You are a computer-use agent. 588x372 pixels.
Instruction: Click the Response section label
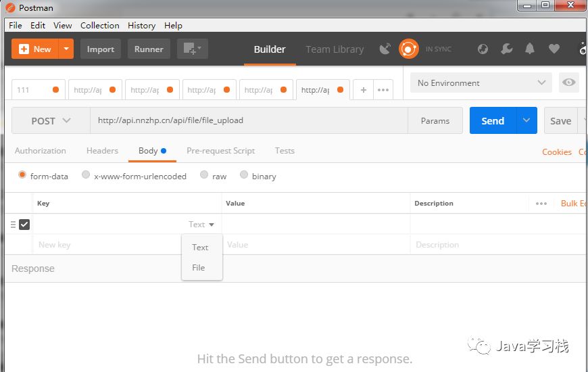tap(33, 269)
